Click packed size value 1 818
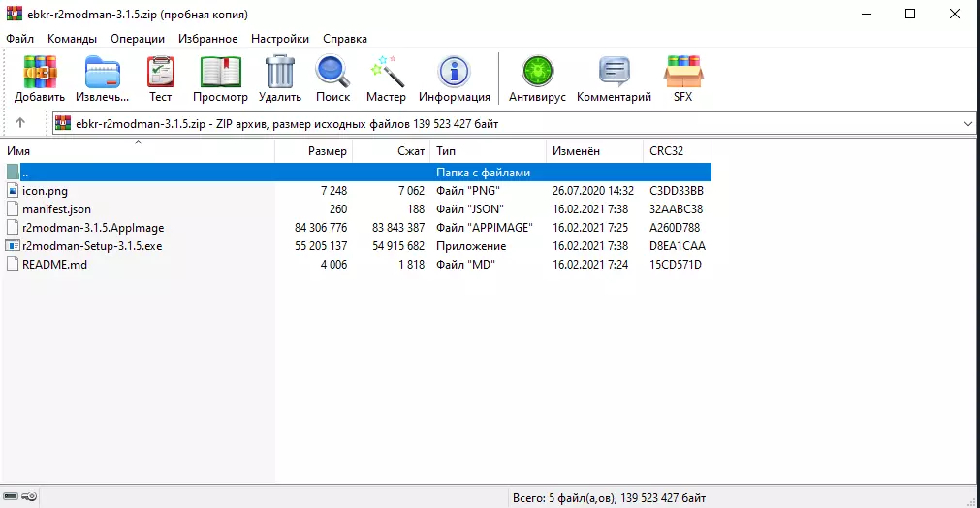 pos(411,265)
